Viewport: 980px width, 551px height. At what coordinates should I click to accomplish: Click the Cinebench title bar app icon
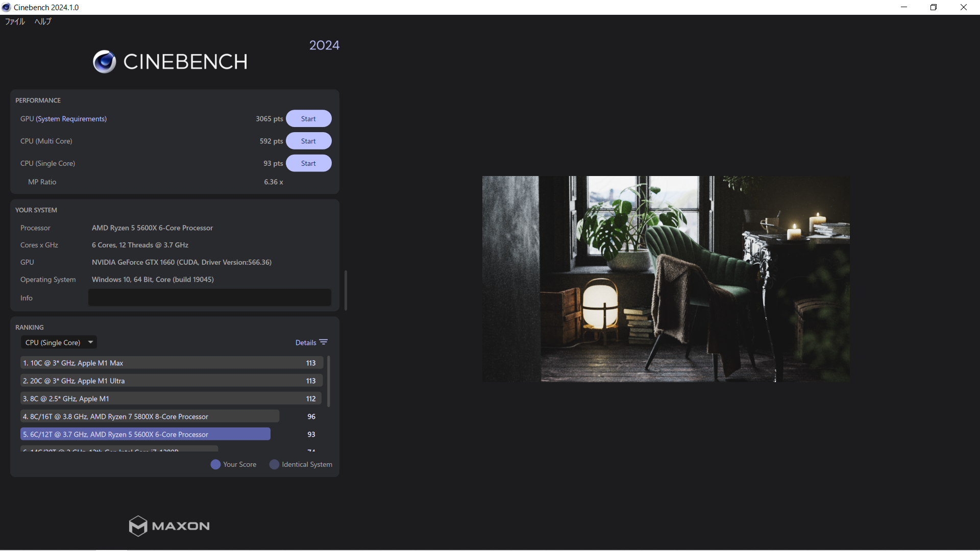coord(6,7)
